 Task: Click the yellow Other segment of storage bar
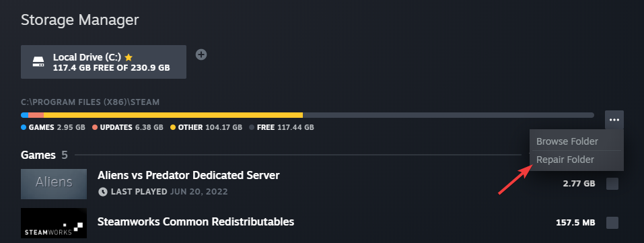[x=173, y=115]
